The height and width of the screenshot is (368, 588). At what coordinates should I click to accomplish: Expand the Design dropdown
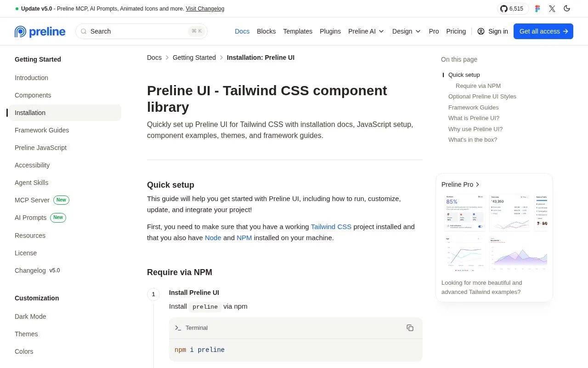pos(407,31)
